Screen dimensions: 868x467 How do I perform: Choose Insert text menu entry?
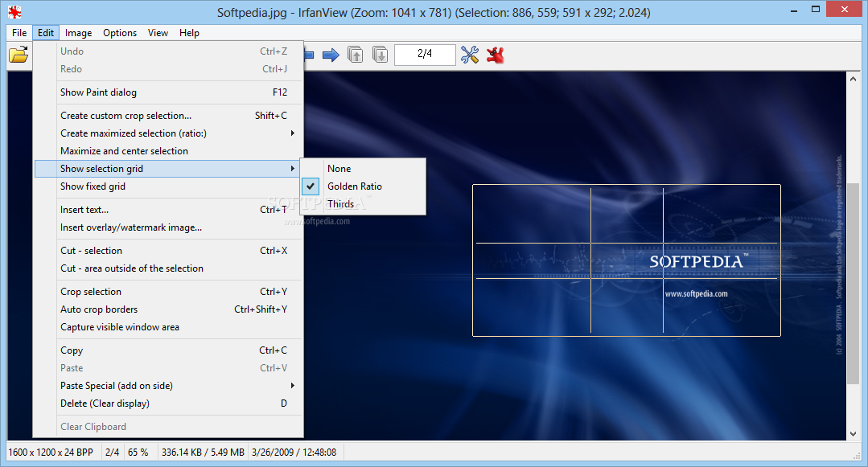point(168,210)
